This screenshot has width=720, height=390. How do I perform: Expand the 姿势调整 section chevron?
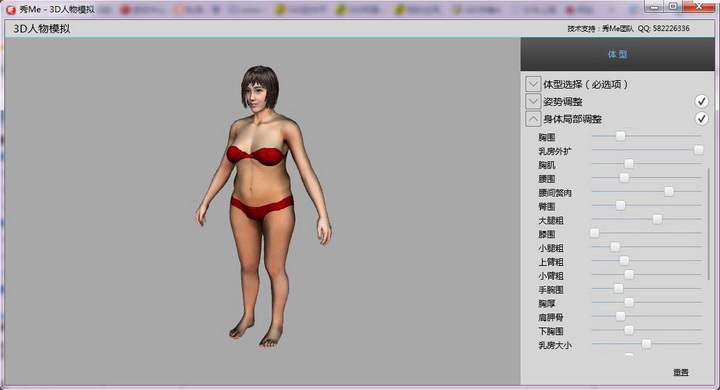pos(533,102)
